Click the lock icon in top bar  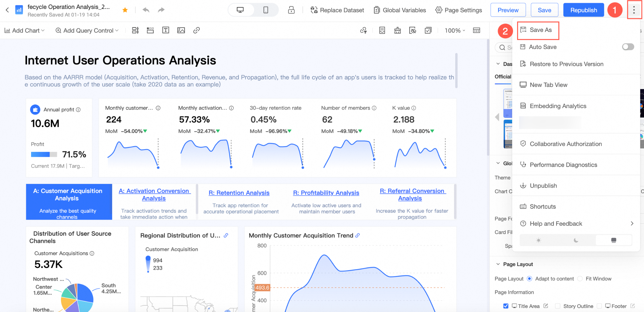pyautogui.click(x=291, y=10)
